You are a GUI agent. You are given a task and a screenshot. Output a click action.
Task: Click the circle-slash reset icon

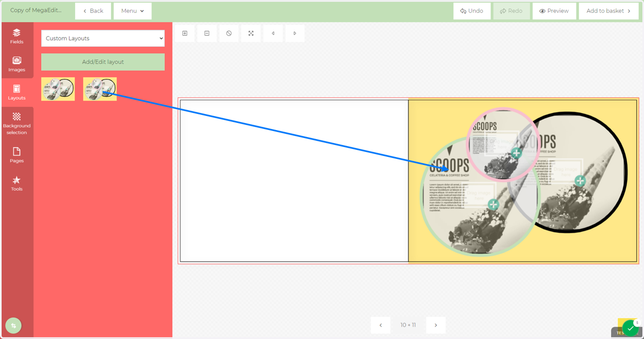[229, 33]
